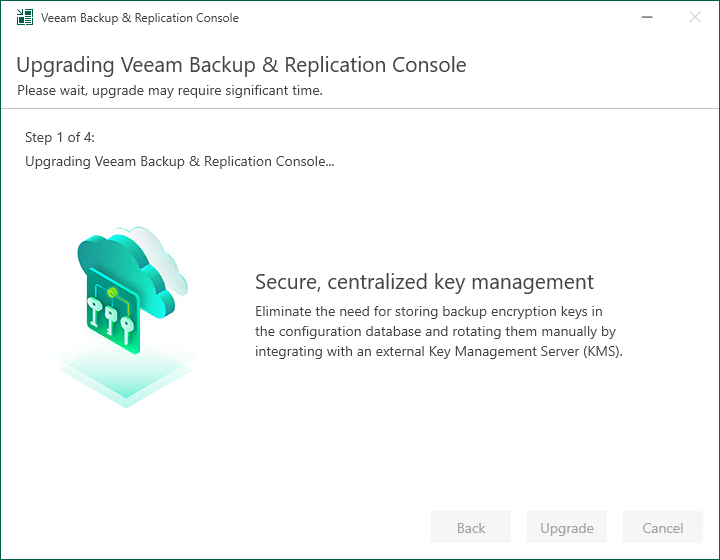Click the yellow-green node above the keys
The width and height of the screenshot is (720, 560).
coord(112,292)
